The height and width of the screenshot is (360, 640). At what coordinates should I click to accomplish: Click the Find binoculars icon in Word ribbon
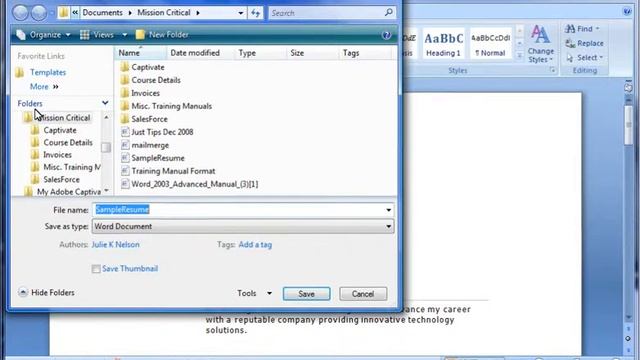click(x=570, y=29)
